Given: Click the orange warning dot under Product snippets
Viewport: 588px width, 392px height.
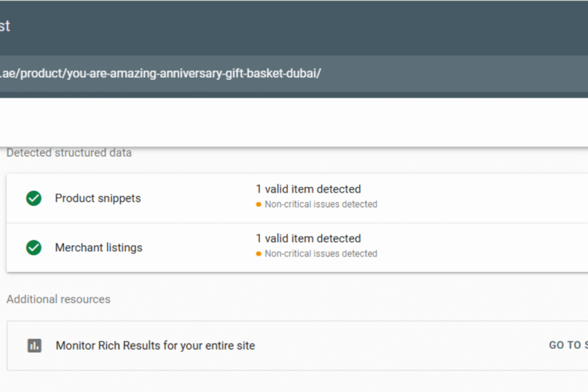Looking at the screenshot, I should tap(259, 205).
